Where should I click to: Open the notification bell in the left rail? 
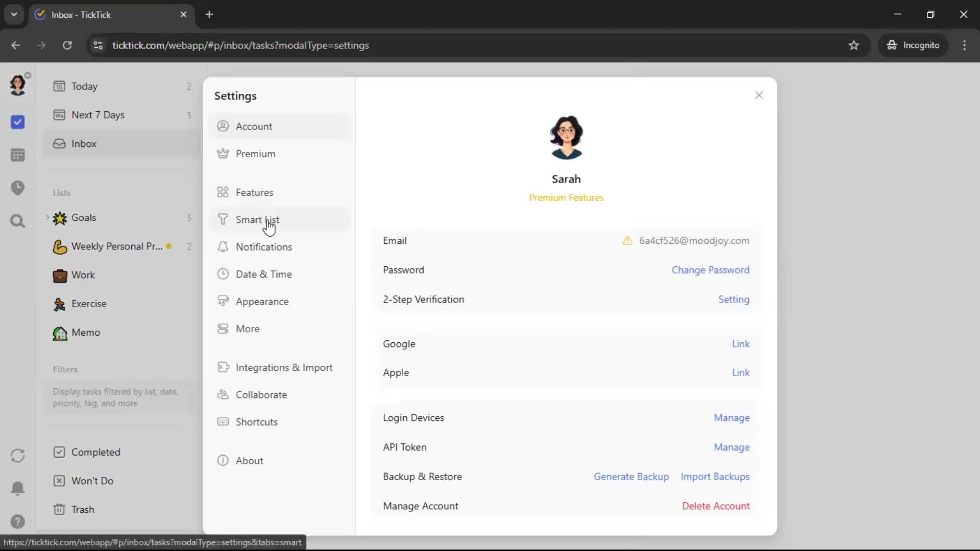(17, 488)
